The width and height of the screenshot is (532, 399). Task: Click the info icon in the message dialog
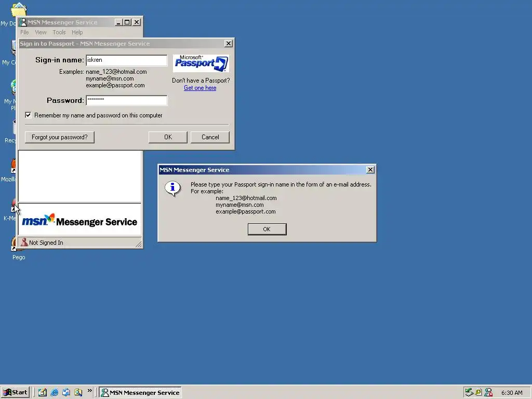(172, 188)
